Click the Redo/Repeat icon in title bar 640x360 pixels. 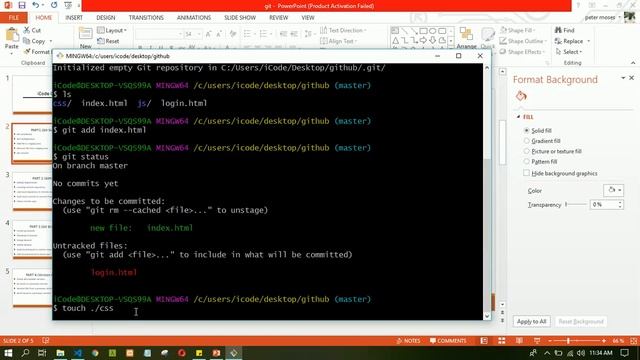coord(54,5)
